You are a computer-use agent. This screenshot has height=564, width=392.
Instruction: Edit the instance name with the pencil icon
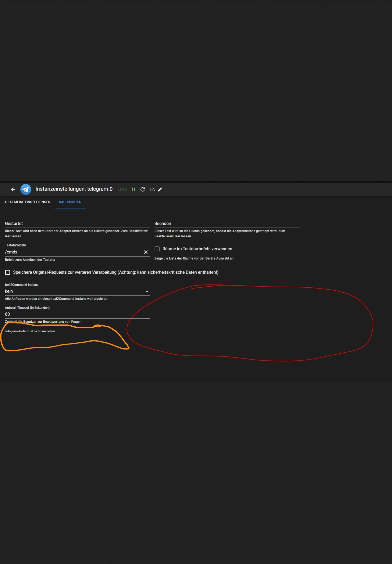(160, 189)
